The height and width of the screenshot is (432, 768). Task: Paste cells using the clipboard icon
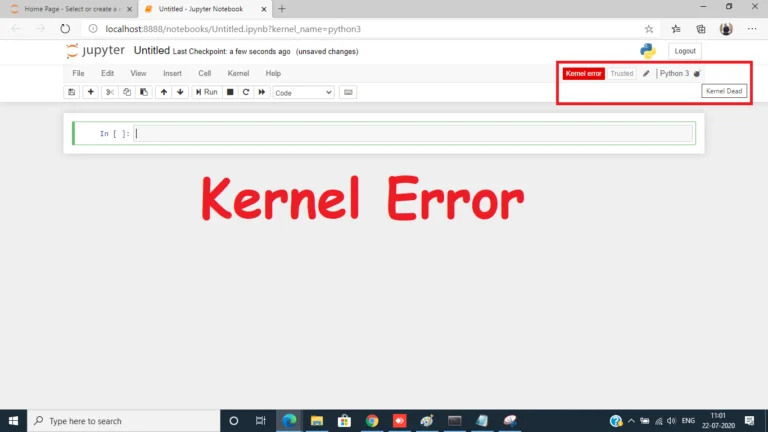point(143,92)
